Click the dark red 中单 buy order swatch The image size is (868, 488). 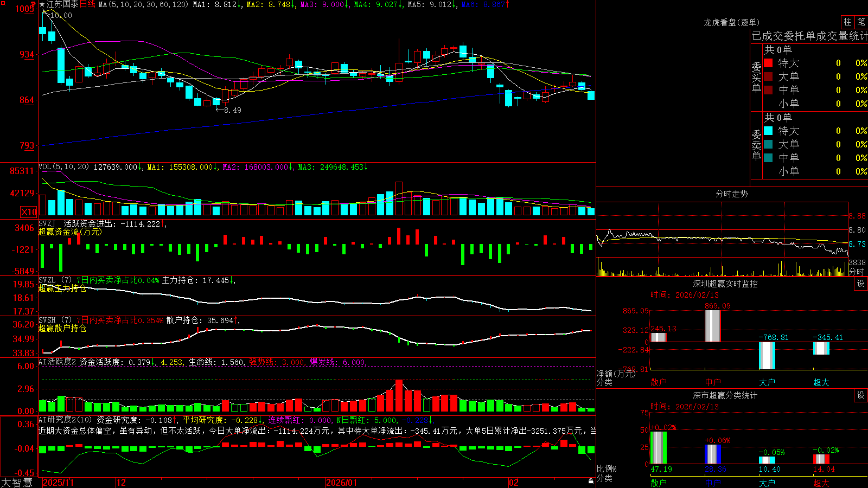coord(768,90)
